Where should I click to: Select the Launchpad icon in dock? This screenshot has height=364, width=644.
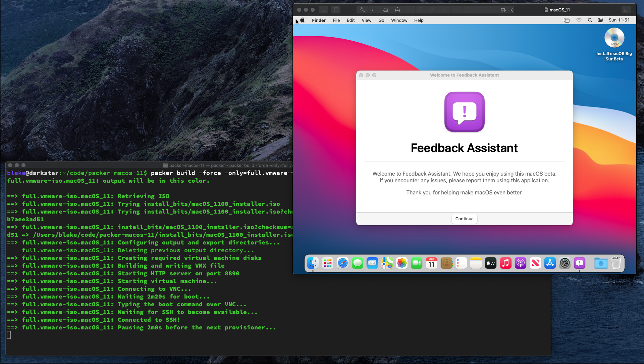pyautogui.click(x=328, y=263)
